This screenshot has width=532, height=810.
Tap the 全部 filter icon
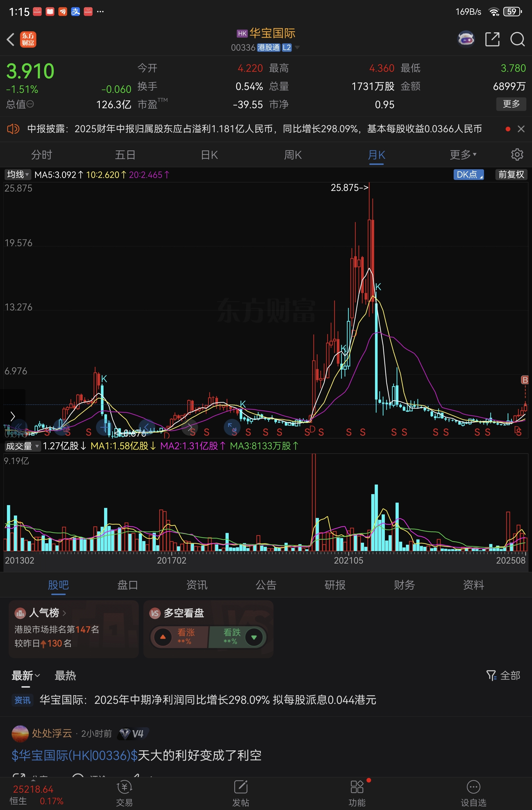point(491,675)
